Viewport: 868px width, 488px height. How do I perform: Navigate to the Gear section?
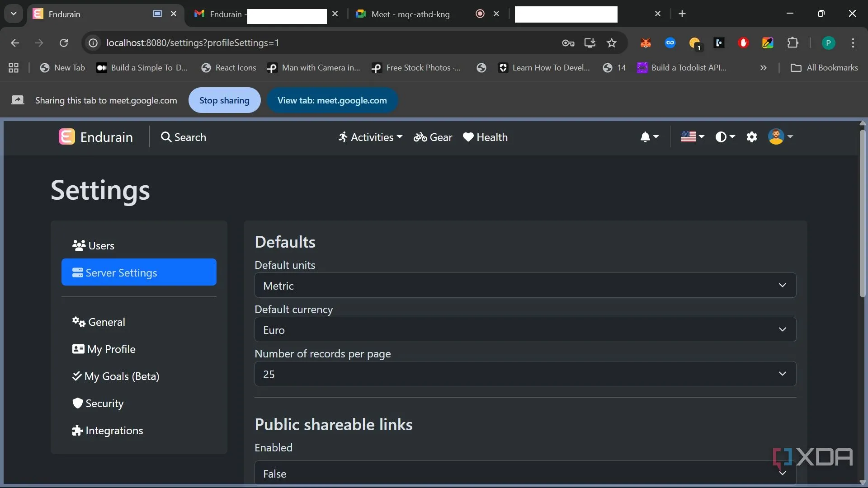(x=433, y=138)
